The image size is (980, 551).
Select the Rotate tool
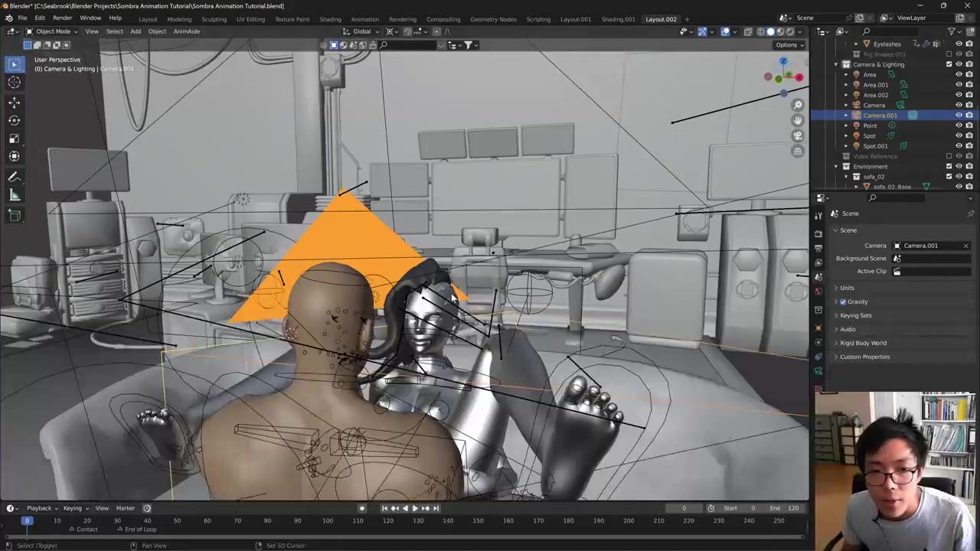[x=14, y=120]
